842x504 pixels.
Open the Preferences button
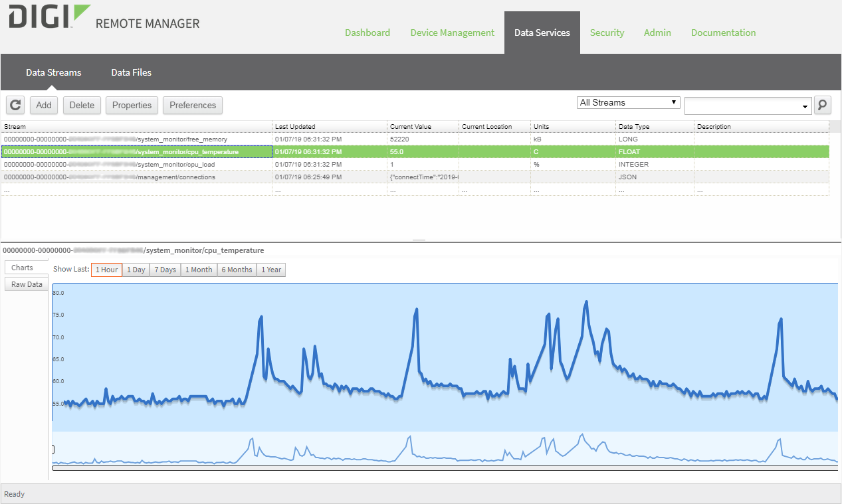[x=193, y=105]
